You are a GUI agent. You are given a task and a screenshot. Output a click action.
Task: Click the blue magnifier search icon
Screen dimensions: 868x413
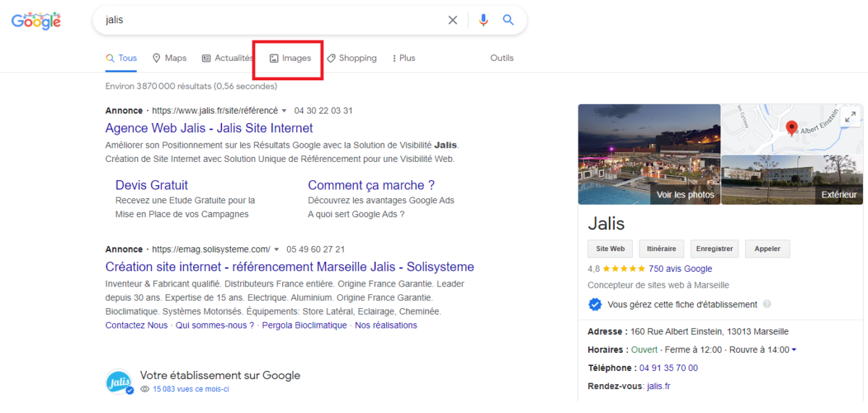(x=509, y=20)
